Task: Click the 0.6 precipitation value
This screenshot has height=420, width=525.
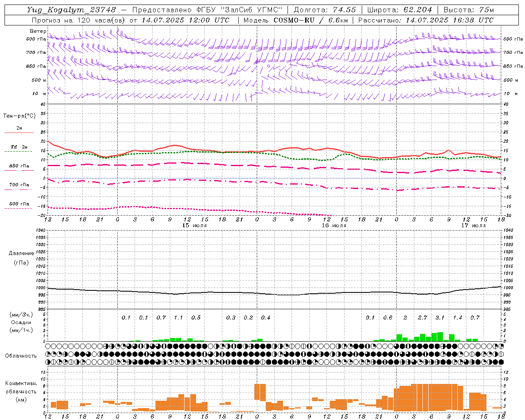Action: pyautogui.click(x=388, y=318)
